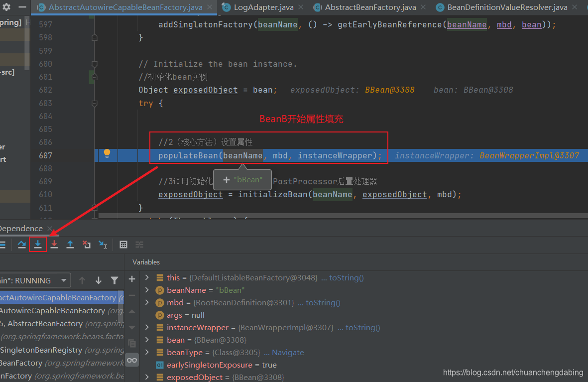
Task: Open the thread selector dropdown showing RUNNING
Action: 34,280
